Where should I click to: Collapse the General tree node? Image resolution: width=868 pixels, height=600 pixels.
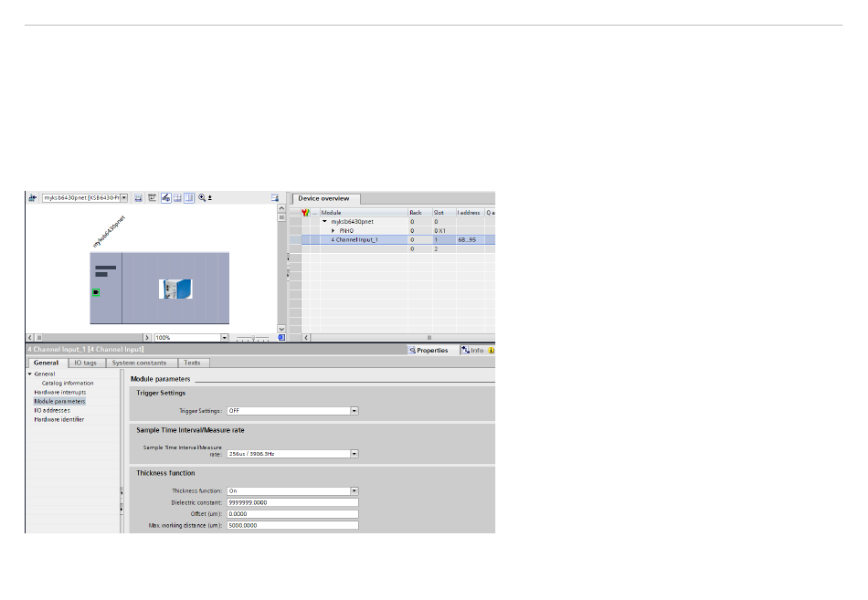[x=30, y=374]
